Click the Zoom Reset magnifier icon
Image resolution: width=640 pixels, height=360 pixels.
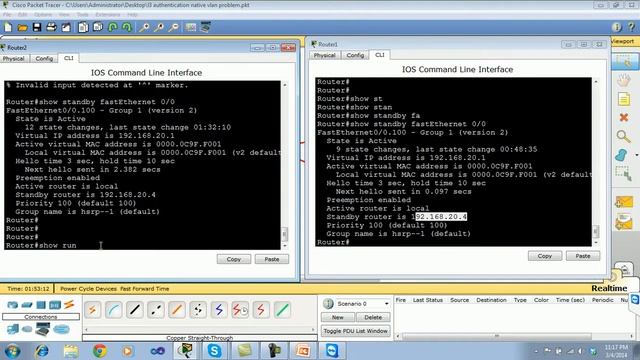(x=159, y=27)
